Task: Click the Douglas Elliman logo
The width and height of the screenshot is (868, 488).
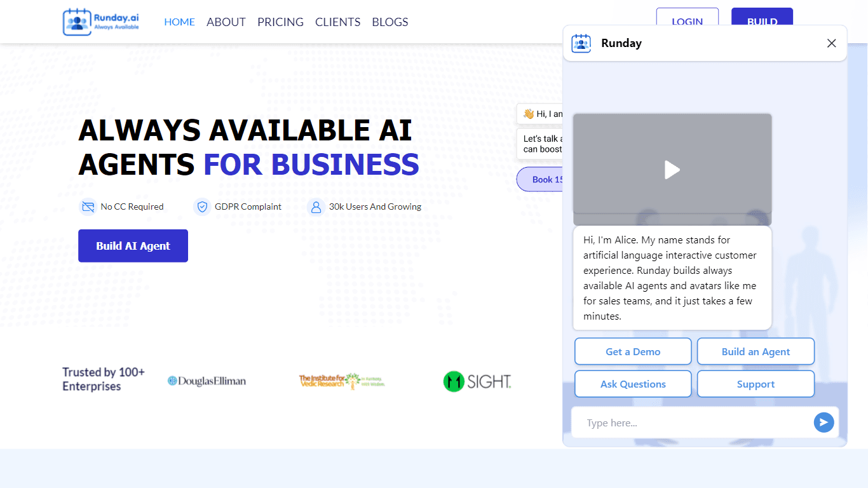Action: click(207, 381)
